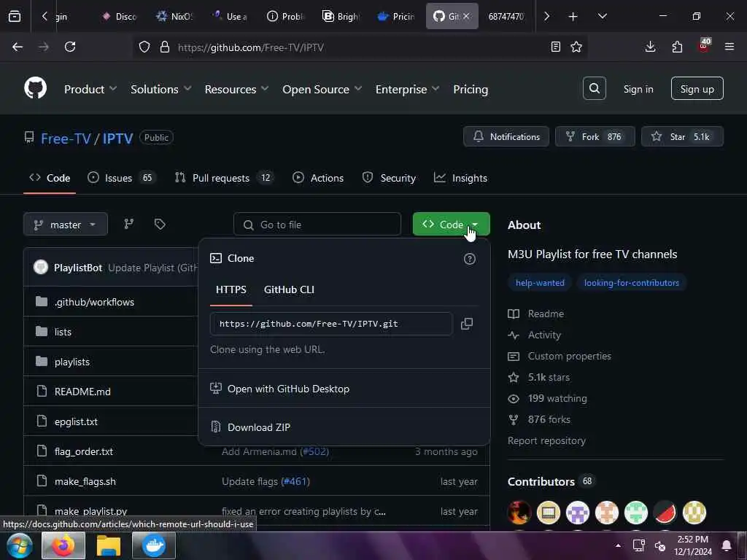Expand the Solutions navigation menu

tap(160, 89)
